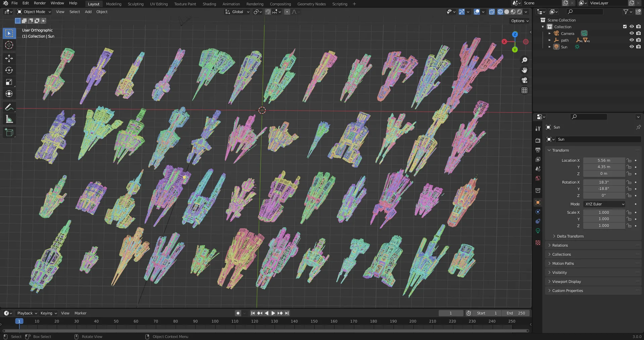Viewport: 644px width, 340px height.
Task: Open the viewport Options dropdown
Action: pyautogui.click(x=520, y=21)
